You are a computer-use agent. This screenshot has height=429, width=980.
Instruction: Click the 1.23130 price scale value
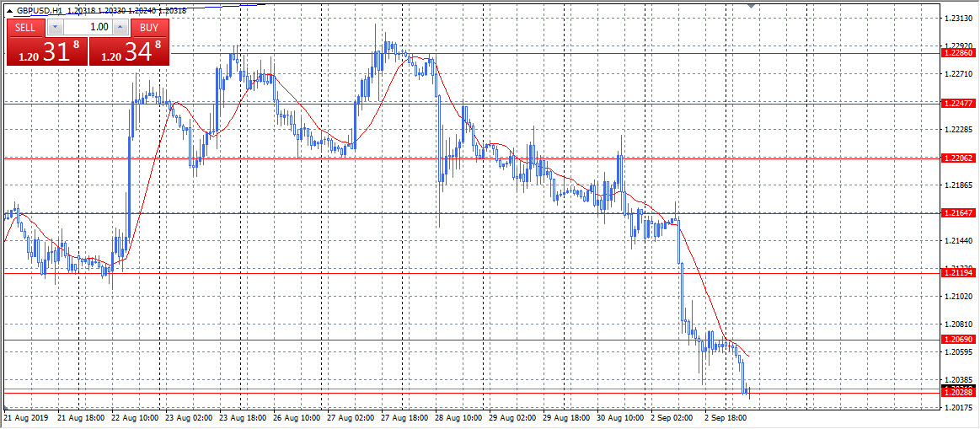tap(959, 19)
